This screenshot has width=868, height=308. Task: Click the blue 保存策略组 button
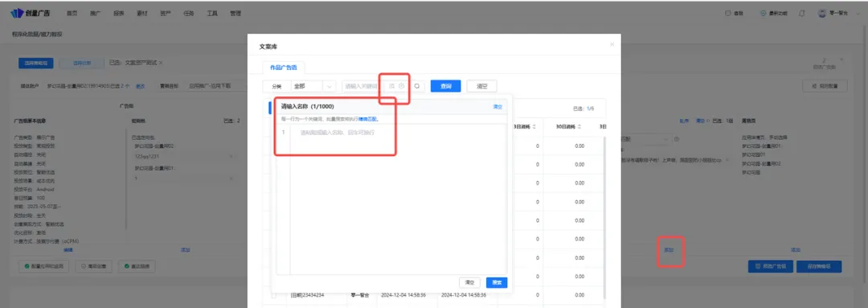[819, 266]
